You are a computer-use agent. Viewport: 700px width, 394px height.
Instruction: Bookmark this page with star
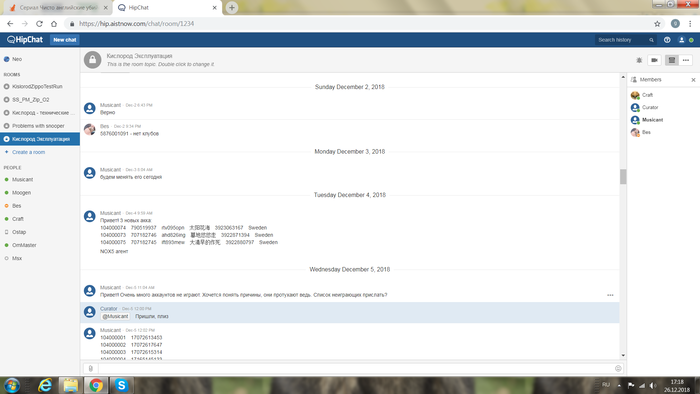[x=657, y=24]
